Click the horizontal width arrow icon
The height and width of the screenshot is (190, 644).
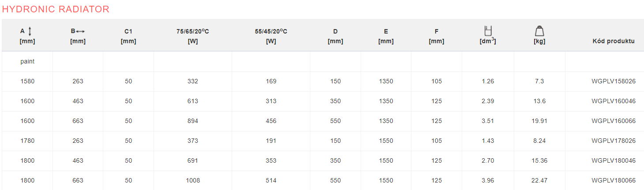80,31
